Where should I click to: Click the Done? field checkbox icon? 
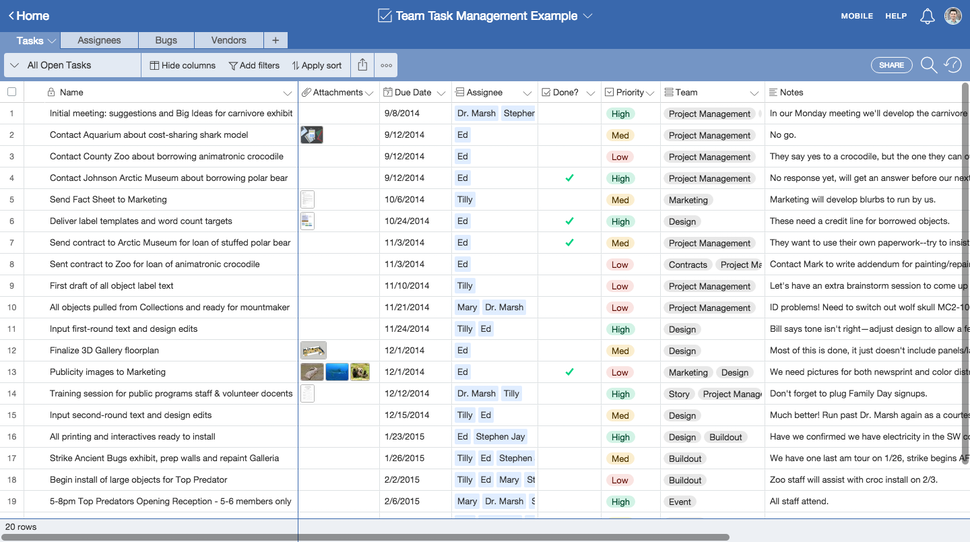click(546, 92)
